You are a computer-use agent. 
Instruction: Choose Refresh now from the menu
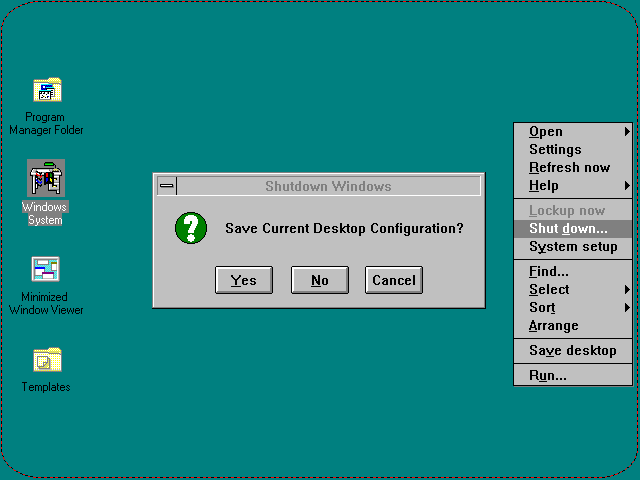pyautogui.click(x=573, y=167)
